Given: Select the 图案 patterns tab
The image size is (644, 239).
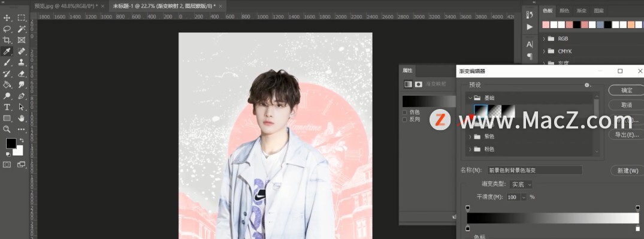Looking at the screenshot, I should pyautogui.click(x=598, y=11).
